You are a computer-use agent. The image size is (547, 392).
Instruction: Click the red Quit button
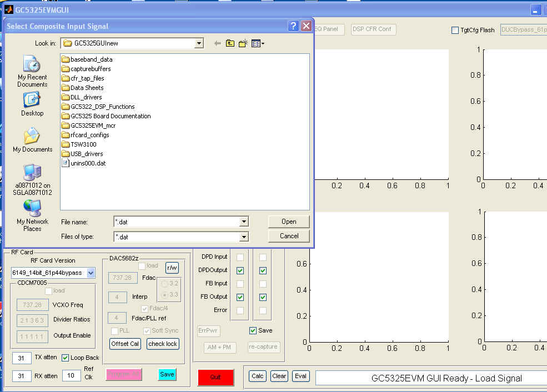click(x=215, y=377)
